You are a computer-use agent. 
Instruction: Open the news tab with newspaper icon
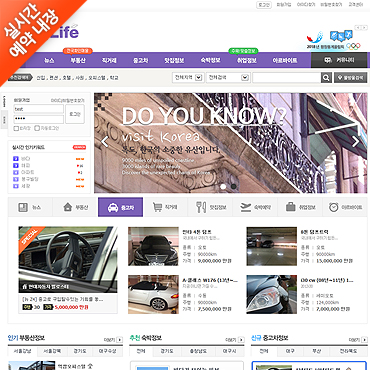(x=30, y=207)
